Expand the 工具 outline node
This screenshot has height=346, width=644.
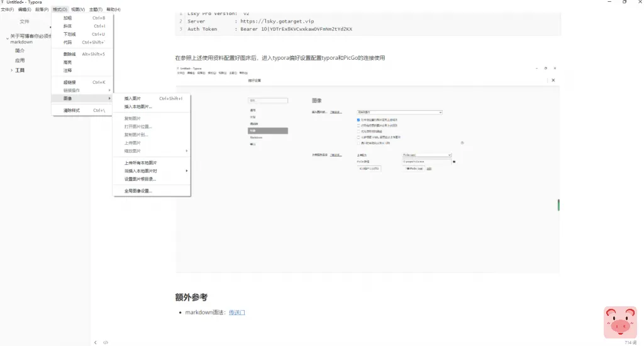pyautogui.click(x=11, y=70)
